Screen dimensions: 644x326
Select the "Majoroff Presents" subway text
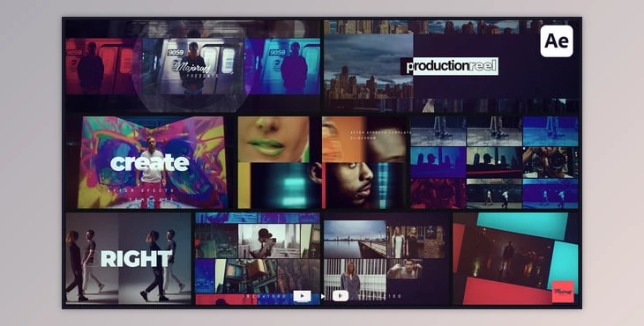tap(196, 70)
